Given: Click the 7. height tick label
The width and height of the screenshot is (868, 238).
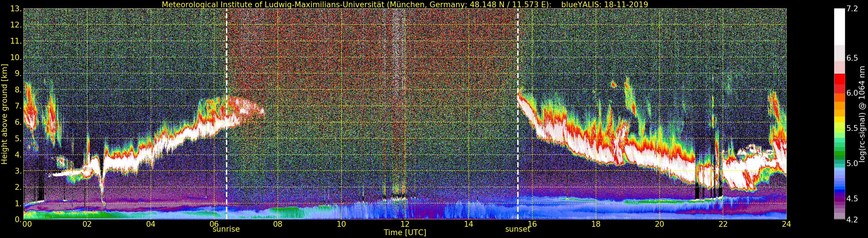Looking at the screenshot, I should tap(19, 106).
